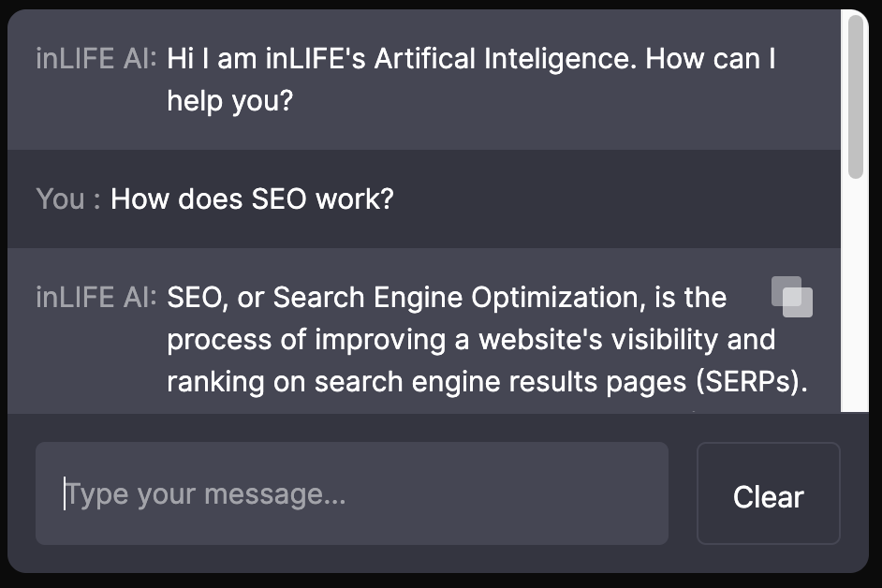
Task: Focus the 'Type your message...' input field
Action: click(351, 493)
